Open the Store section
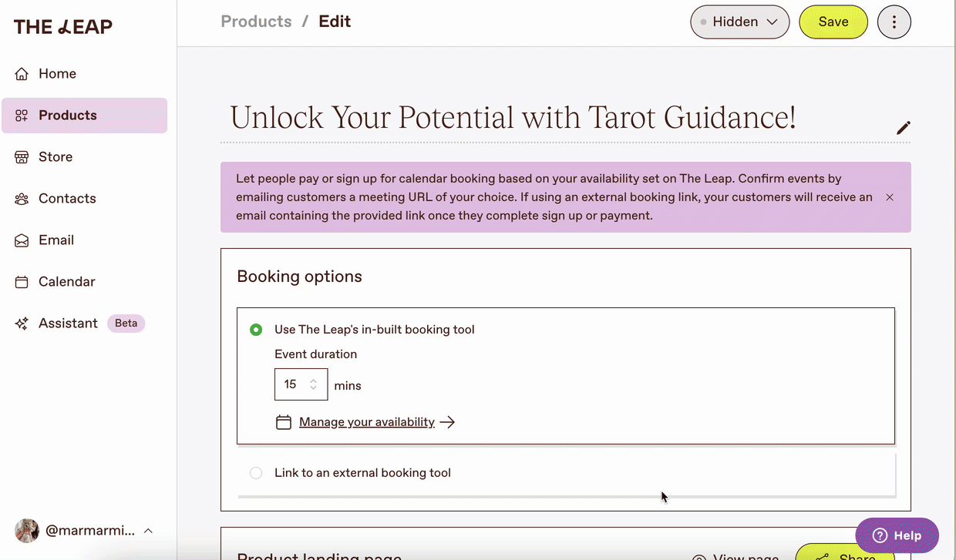 [x=55, y=156]
